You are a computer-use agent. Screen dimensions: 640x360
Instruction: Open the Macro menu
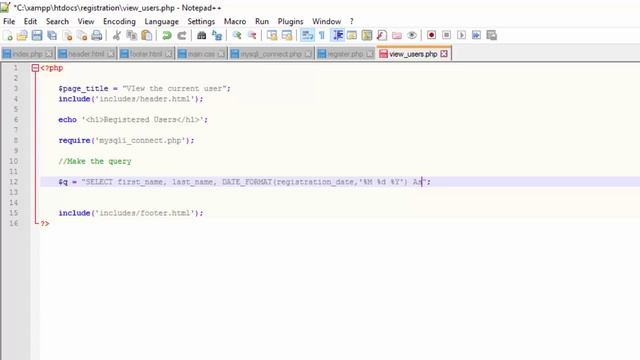tap(235, 21)
